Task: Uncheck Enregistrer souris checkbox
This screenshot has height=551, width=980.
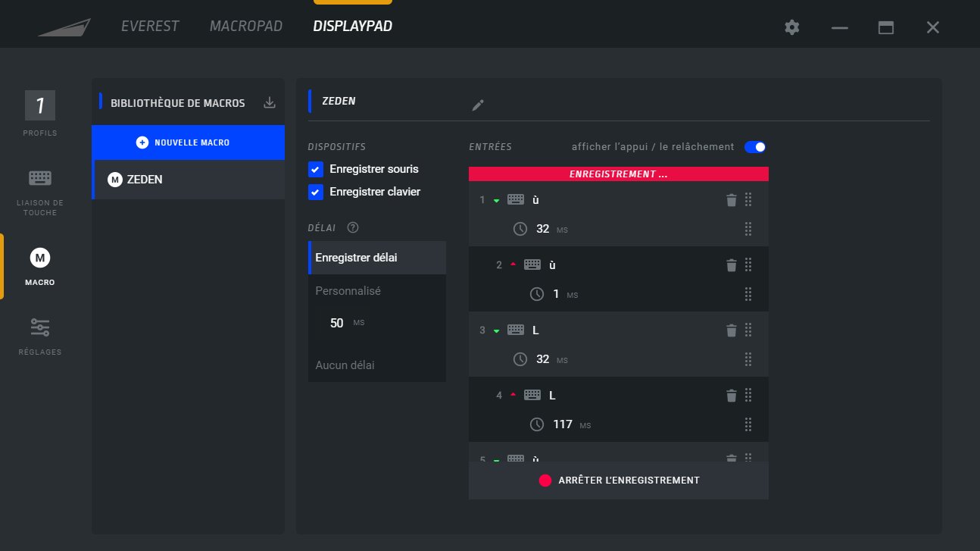Action: click(x=316, y=169)
